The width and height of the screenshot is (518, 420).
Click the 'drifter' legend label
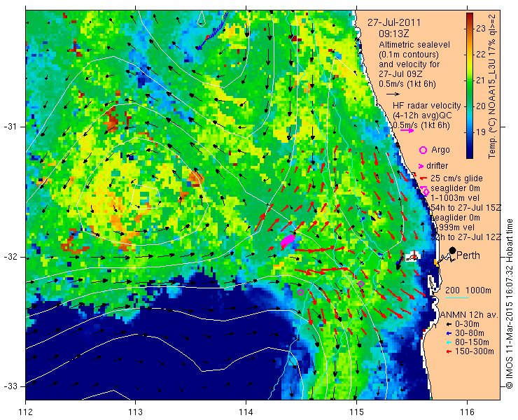(x=437, y=166)
